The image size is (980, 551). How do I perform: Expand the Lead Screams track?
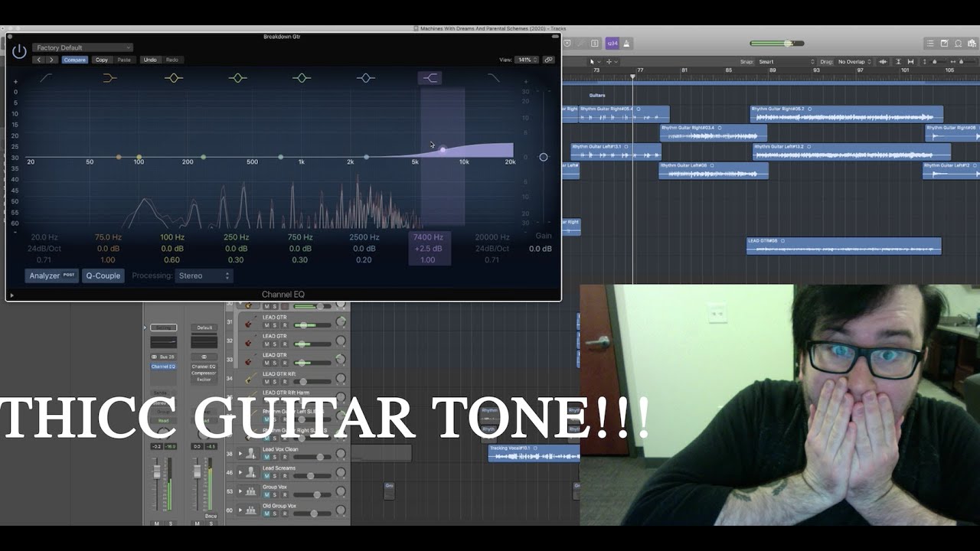click(240, 471)
